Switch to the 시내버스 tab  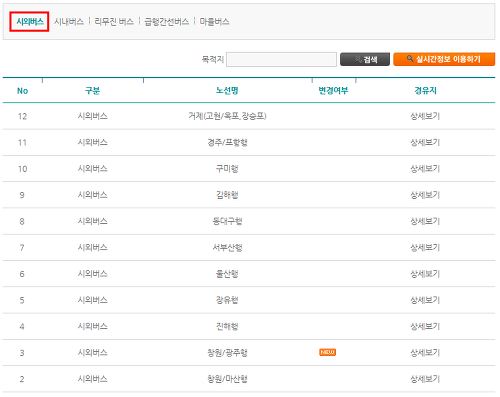click(69, 22)
